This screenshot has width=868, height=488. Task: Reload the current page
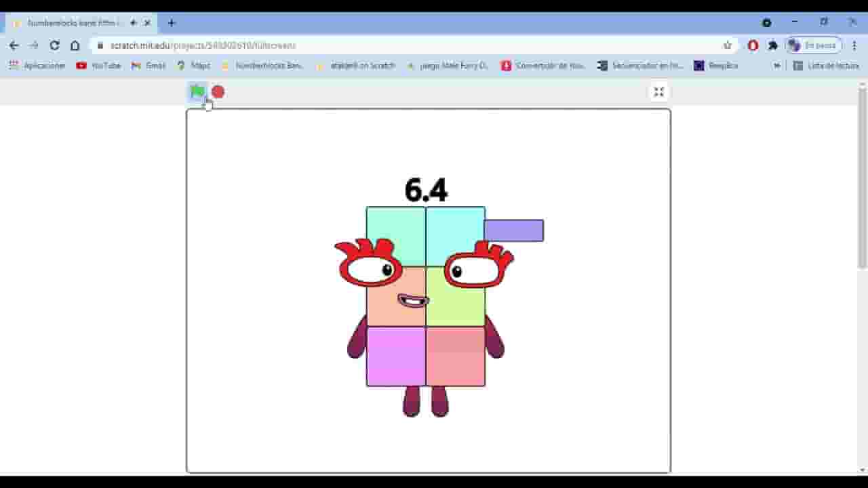55,45
